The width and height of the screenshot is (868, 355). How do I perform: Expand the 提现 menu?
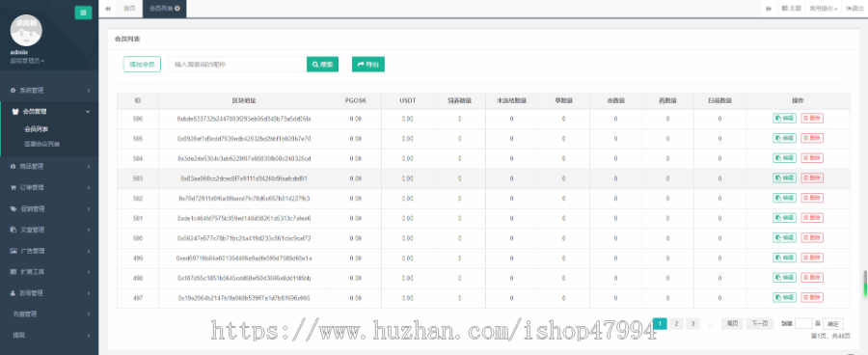pos(49,335)
